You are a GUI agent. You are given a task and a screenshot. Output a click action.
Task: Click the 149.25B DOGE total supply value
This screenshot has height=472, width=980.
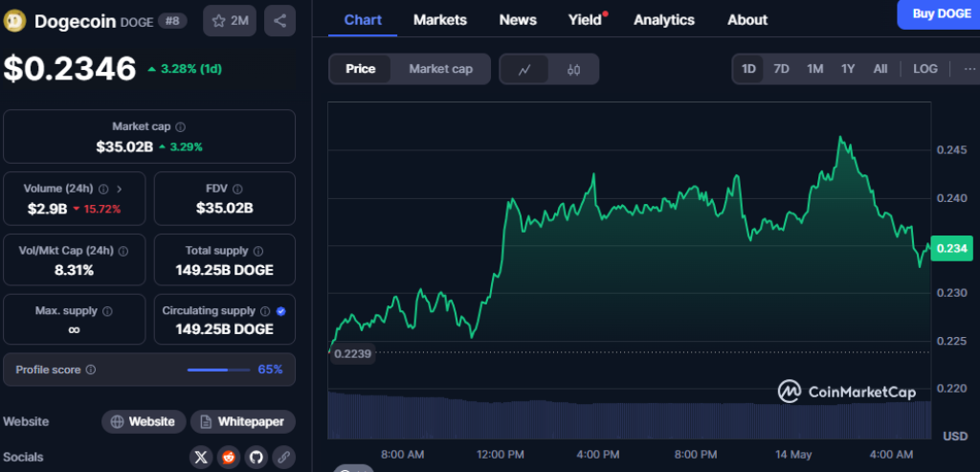pos(224,271)
